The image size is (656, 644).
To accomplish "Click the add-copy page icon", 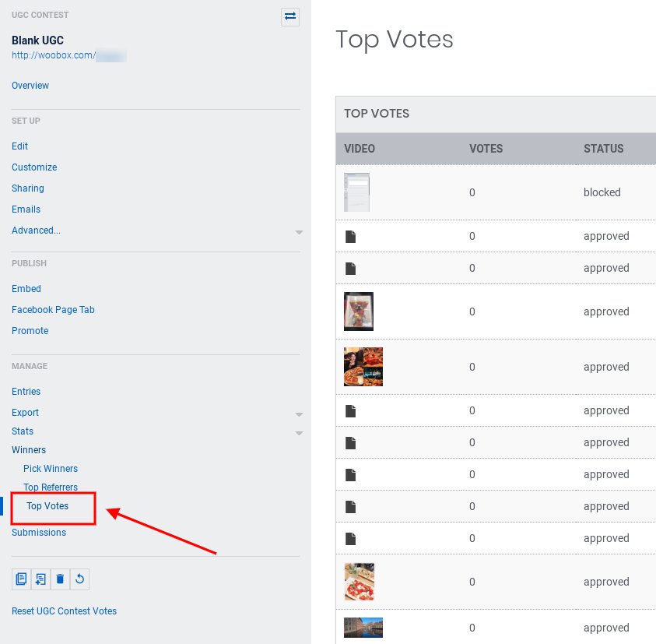I will [x=40, y=579].
